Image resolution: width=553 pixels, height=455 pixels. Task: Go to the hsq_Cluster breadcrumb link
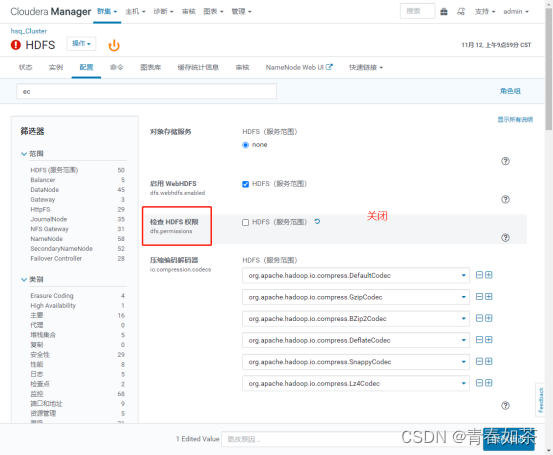pos(29,31)
